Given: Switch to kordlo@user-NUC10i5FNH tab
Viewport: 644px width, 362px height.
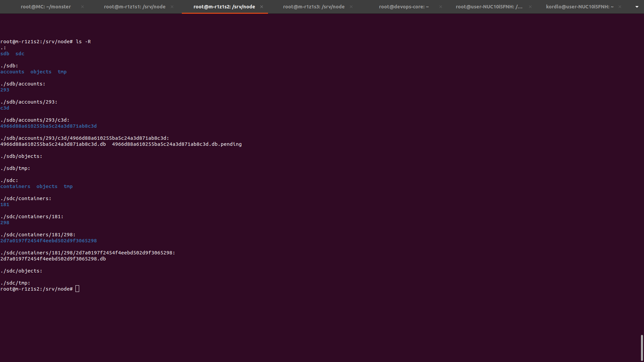Looking at the screenshot, I should 579,7.
